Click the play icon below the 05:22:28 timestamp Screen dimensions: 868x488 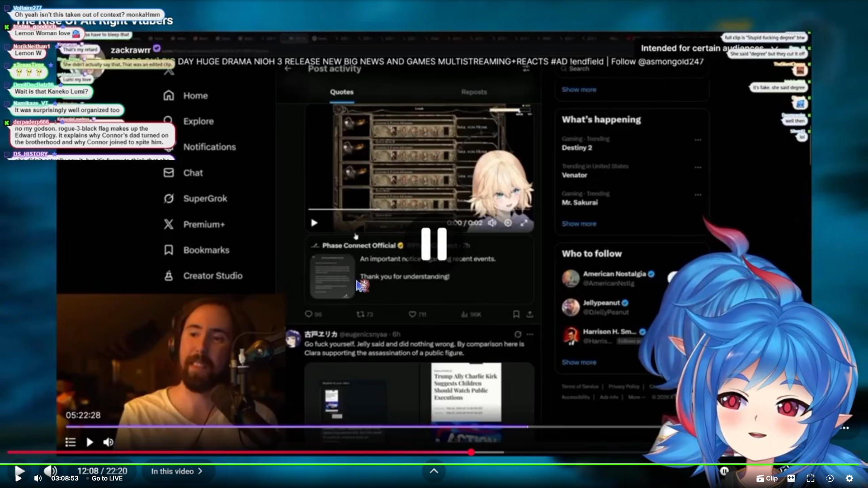[x=90, y=442]
